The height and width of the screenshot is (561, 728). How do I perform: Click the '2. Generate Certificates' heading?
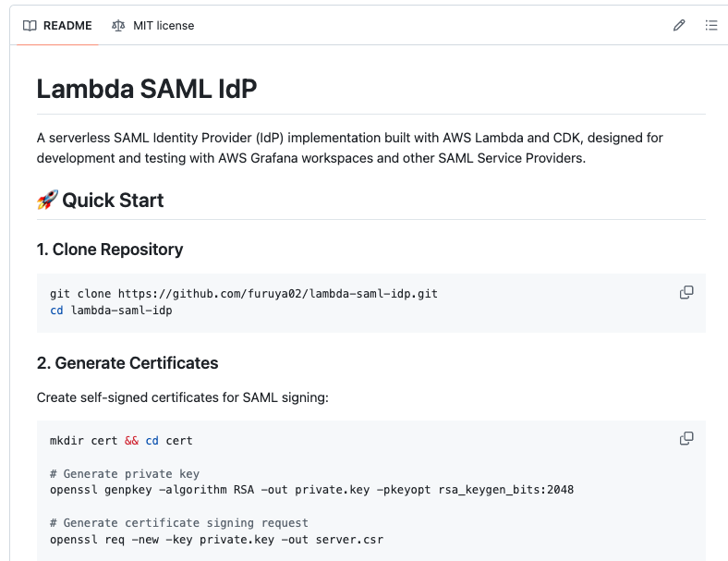point(127,362)
